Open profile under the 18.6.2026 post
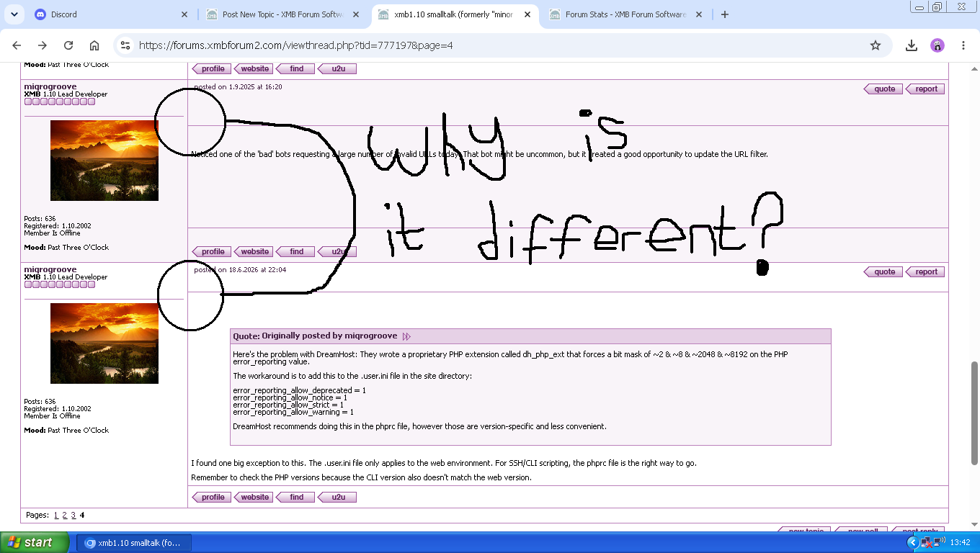 [x=211, y=498]
